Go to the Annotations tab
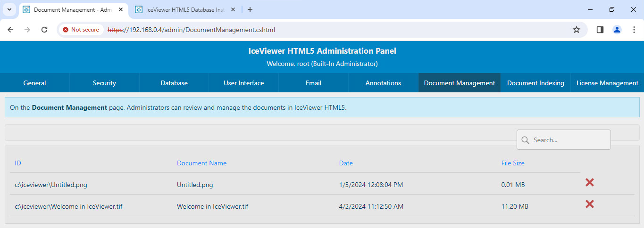 pos(383,83)
